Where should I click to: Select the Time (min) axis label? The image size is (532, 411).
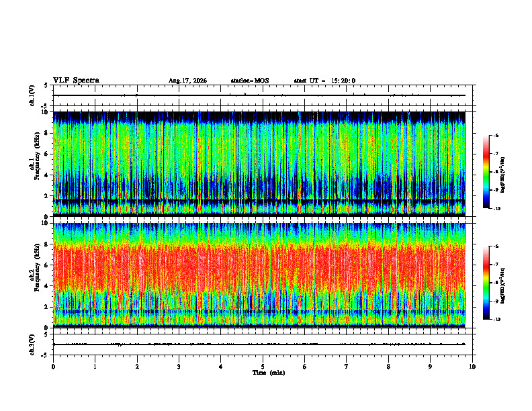pos(269,373)
